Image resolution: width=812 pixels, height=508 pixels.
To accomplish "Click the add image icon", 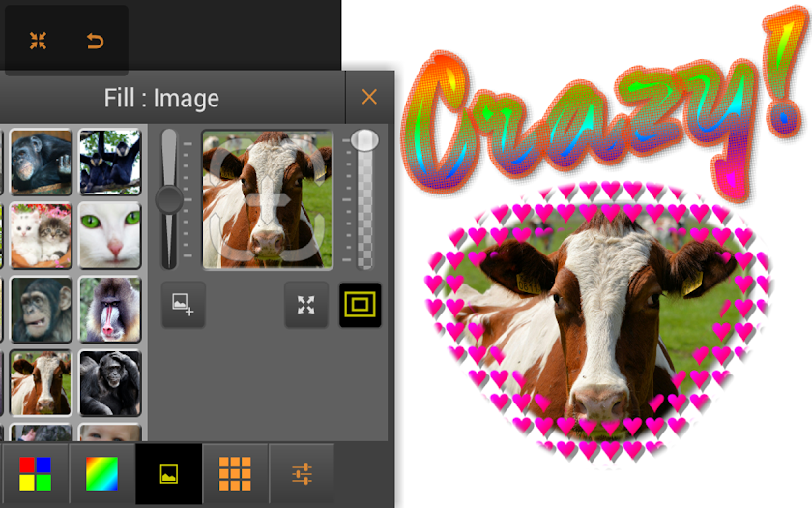I will click(x=184, y=304).
